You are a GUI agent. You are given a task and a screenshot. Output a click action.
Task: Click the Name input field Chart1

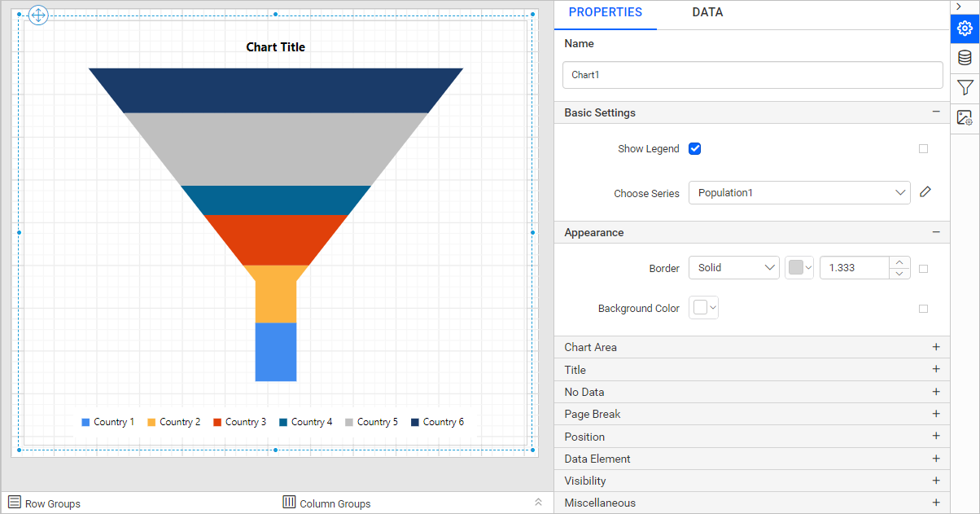pyautogui.click(x=753, y=75)
